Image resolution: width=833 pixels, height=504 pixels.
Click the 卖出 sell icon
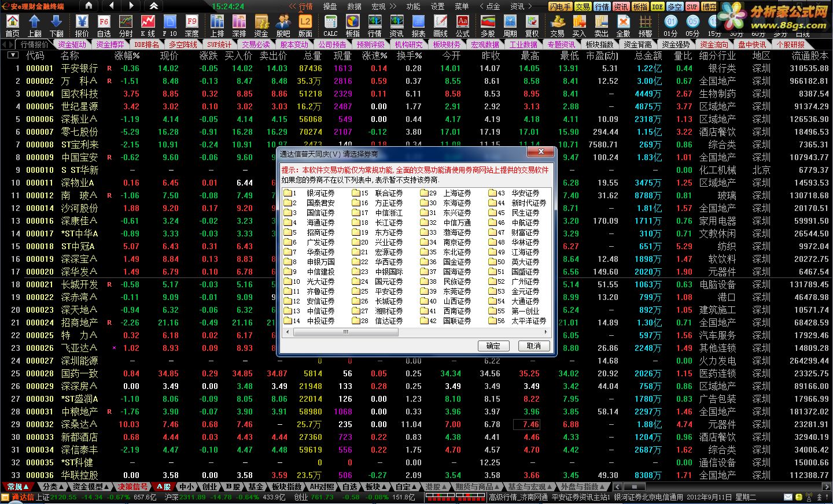(x=601, y=26)
